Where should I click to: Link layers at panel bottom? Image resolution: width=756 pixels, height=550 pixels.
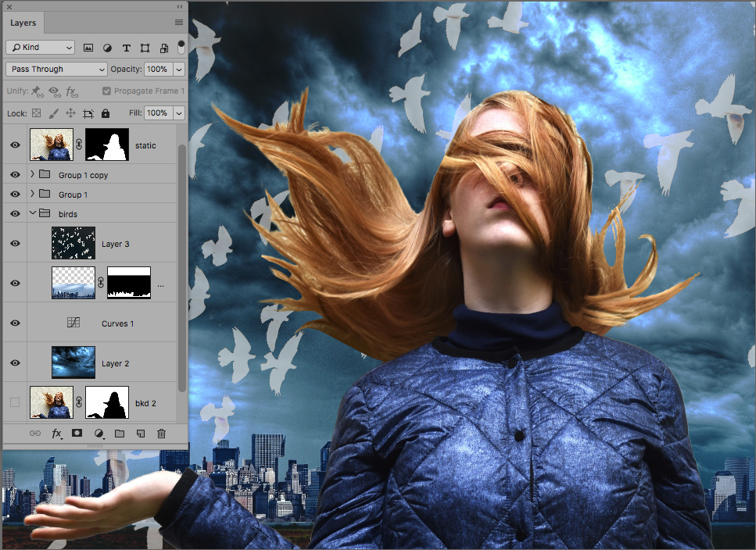35,434
